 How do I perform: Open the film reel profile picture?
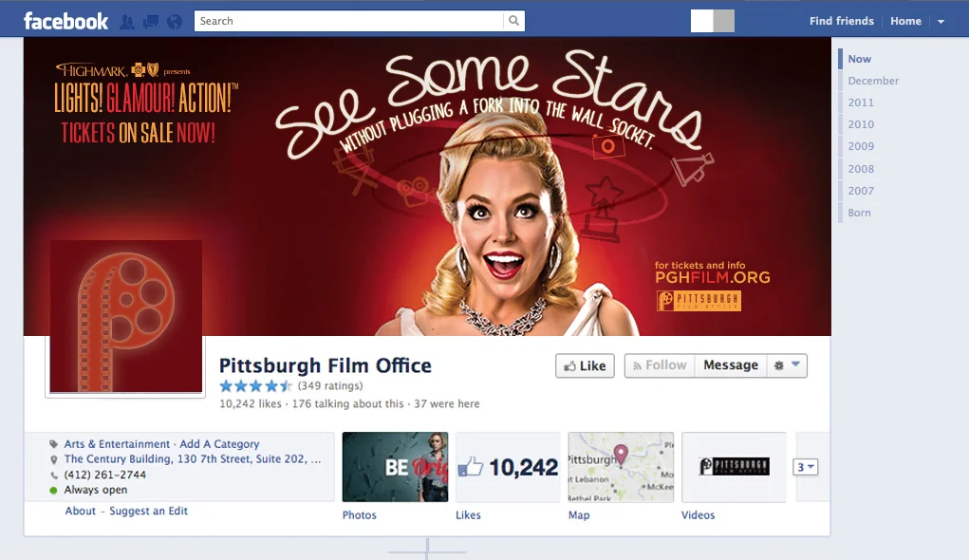(125, 316)
